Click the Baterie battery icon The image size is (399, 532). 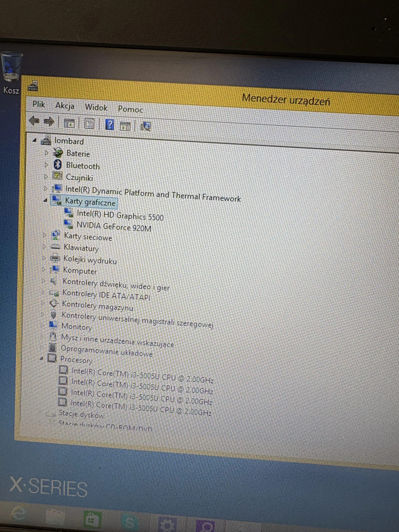point(58,153)
